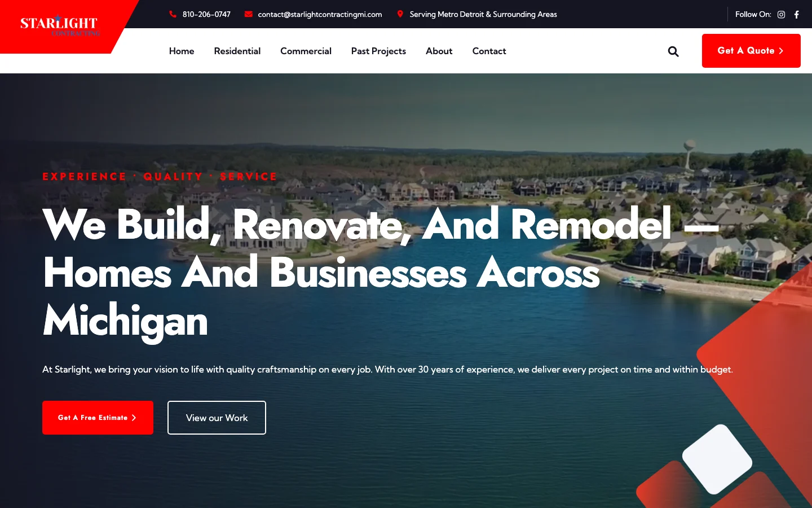Click the red phone icon
812x508 pixels.
click(173, 14)
